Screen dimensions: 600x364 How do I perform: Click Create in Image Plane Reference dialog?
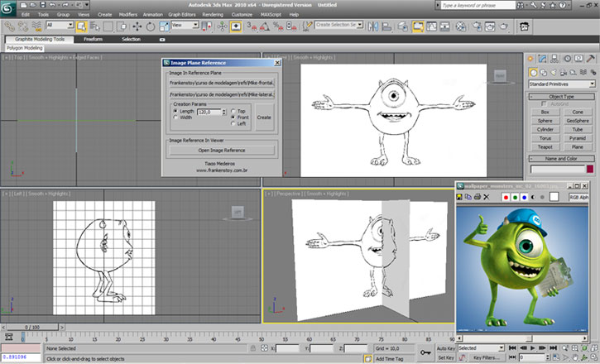(x=264, y=117)
